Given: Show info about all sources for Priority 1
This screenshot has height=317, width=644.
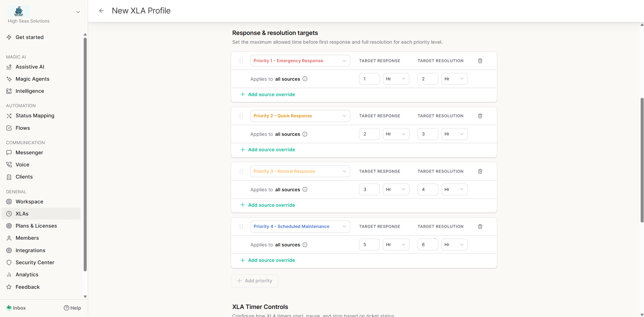Looking at the screenshot, I should (305, 79).
